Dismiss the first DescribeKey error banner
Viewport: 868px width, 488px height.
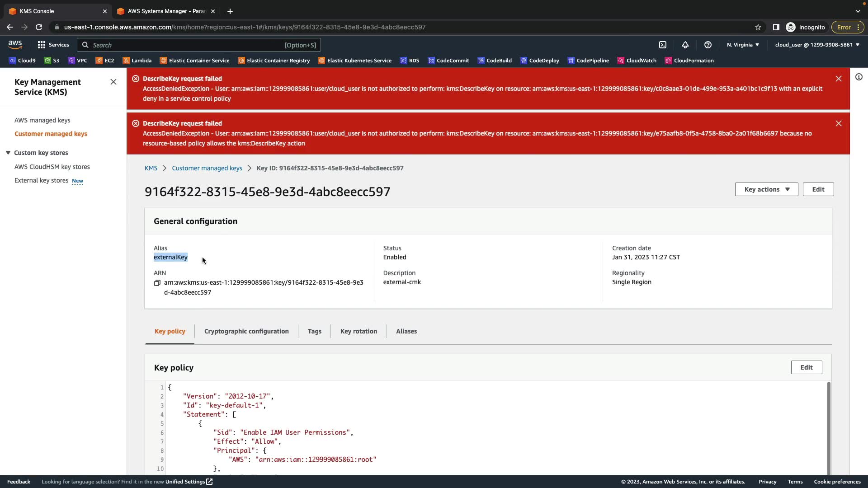pos(839,79)
